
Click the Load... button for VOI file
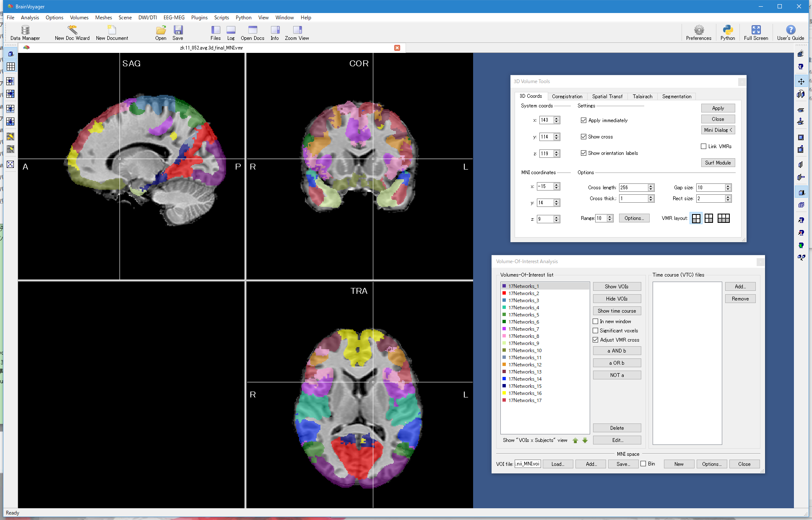tap(558, 464)
